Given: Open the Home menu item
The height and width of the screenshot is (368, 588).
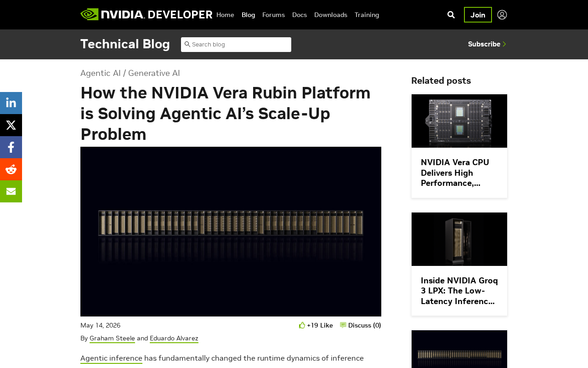Looking at the screenshot, I should [225, 15].
